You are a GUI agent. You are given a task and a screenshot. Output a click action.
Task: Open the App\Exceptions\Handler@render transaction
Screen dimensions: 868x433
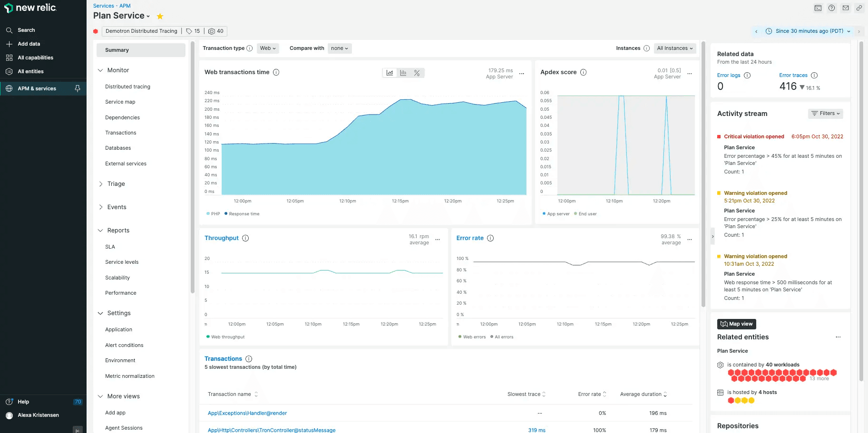[x=247, y=413]
